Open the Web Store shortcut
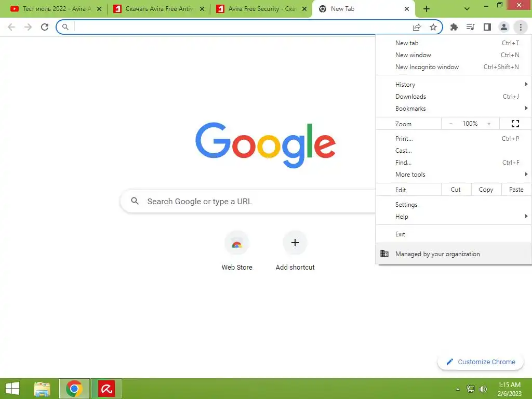Image resolution: width=532 pixels, height=399 pixels. (x=237, y=251)
